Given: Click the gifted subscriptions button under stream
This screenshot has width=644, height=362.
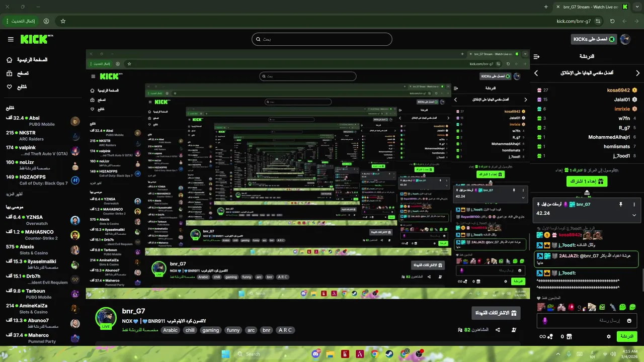Looking at the screenshot, I should [x=496, y=313].
